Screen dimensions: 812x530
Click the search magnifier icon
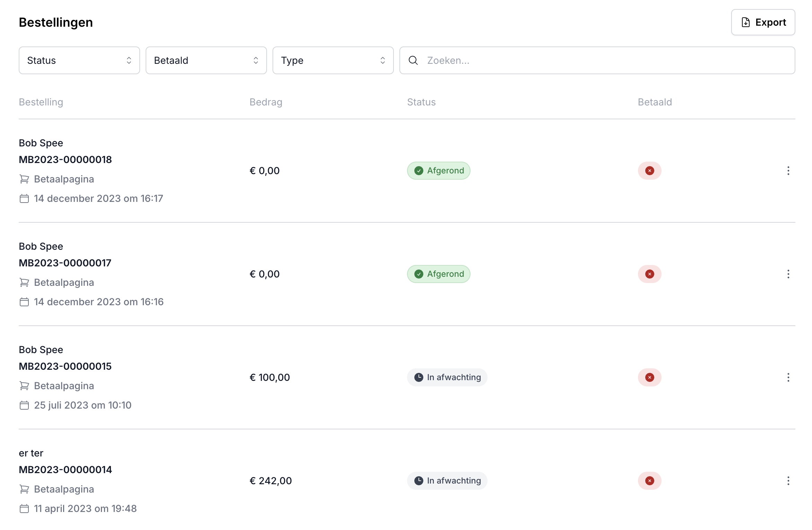(x=413, y=60)
